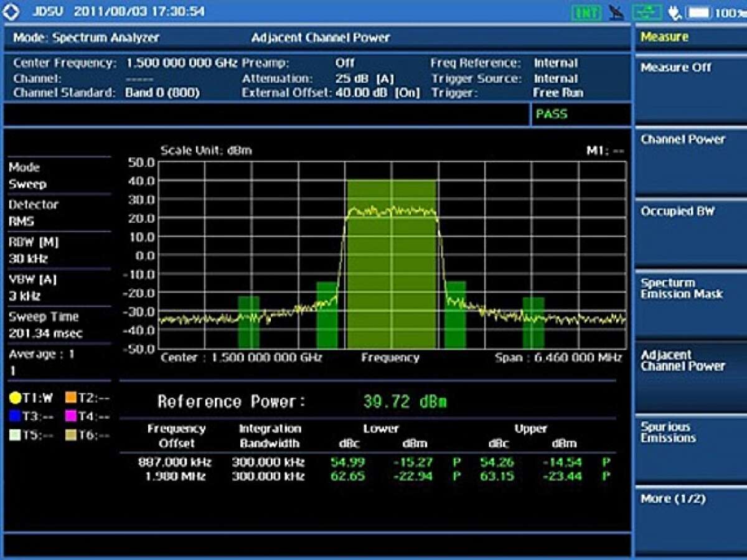Image resolution: width=747 pixels, height=560 pixels.
Task: Click the 887.000 kHz frequency offset cell
Action: click(x=175, y=462)
